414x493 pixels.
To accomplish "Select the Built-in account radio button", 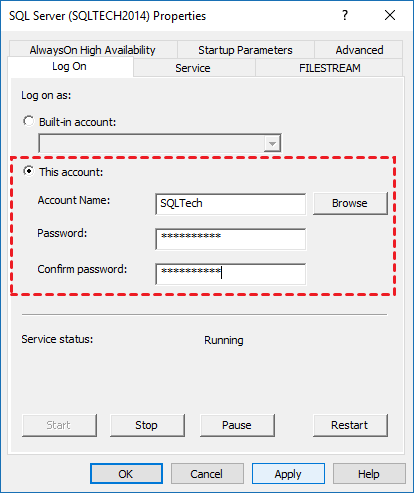I will pos(28,121).
